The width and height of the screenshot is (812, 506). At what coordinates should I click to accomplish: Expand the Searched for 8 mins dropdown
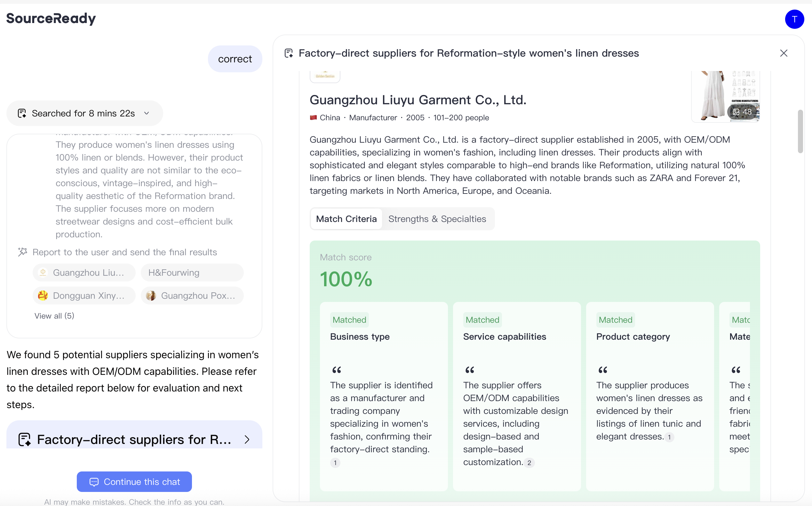(x=147, y=114)
